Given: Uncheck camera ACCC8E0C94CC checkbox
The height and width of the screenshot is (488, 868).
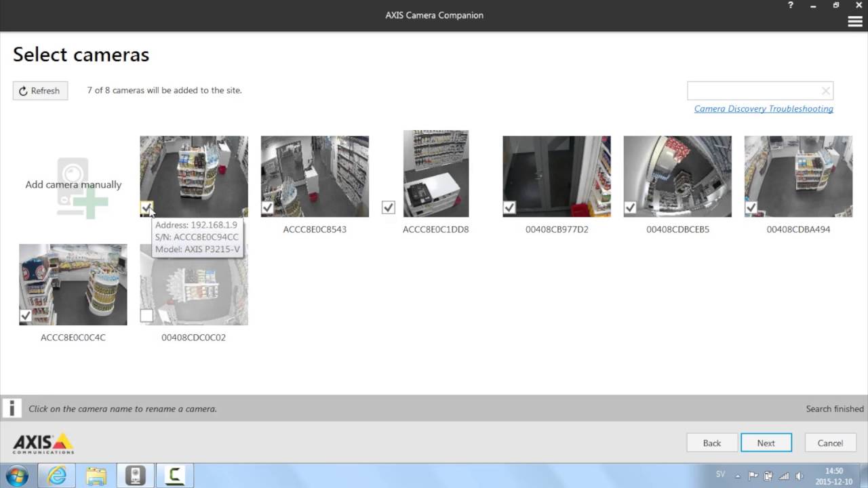Looking at the screenshot, I should pyautogui.click(x=146, y=207).
